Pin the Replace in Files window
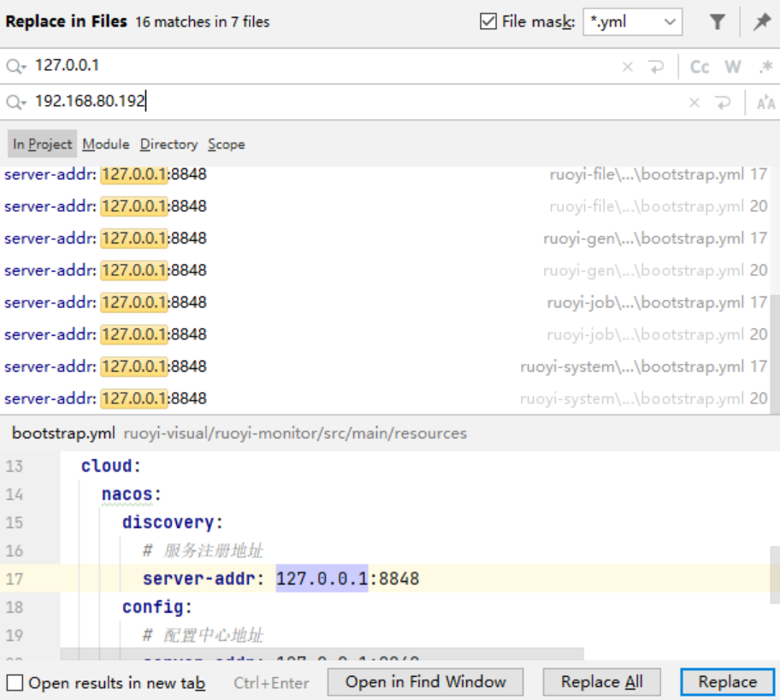Image resolution: width=780 pixels, height=700 pixels. [761, 22]
